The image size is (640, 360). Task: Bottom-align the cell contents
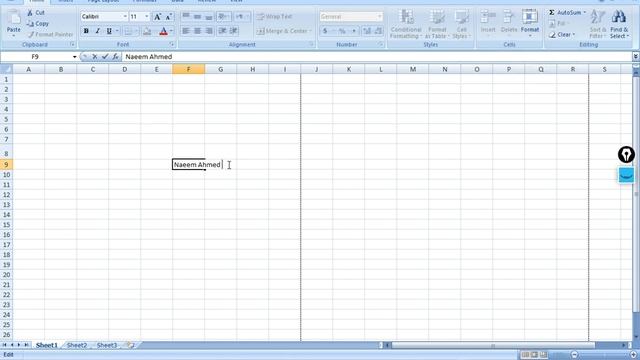[x=209, y=17]
